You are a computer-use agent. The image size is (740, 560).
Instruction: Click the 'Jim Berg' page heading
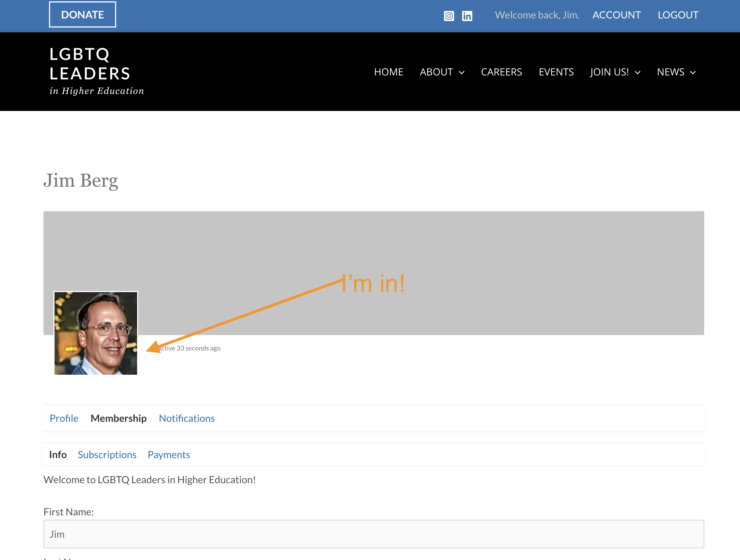pyautogui.click(x=81, y=181)
